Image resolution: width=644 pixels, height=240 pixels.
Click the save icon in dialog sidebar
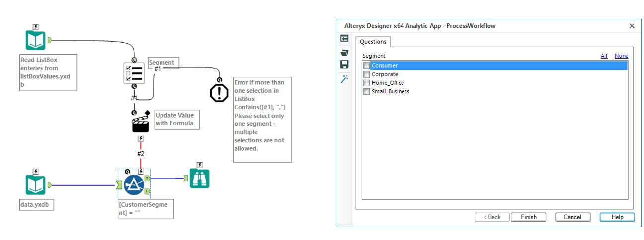click(344, 64)
